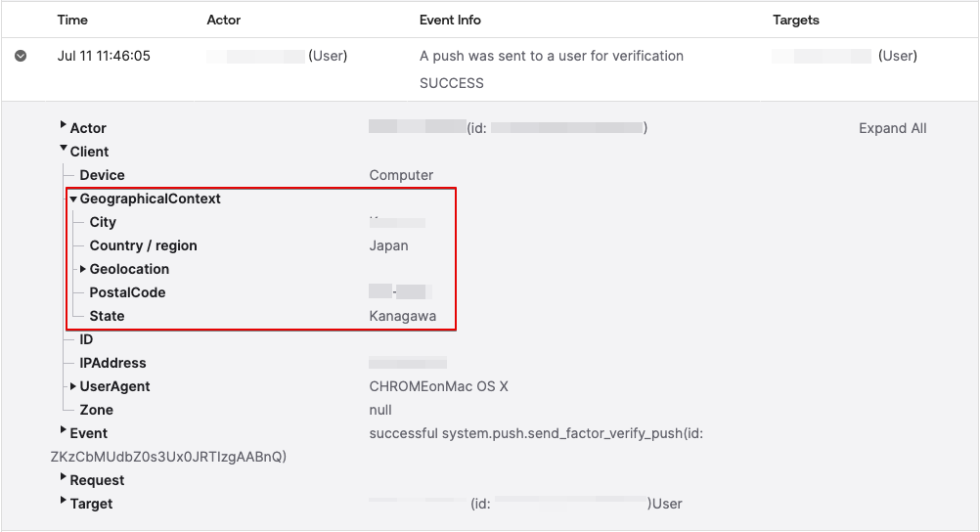This screenshot has width=980, height=532.
Task: Collapse the event row chevron icon
Action: point(21,56)
